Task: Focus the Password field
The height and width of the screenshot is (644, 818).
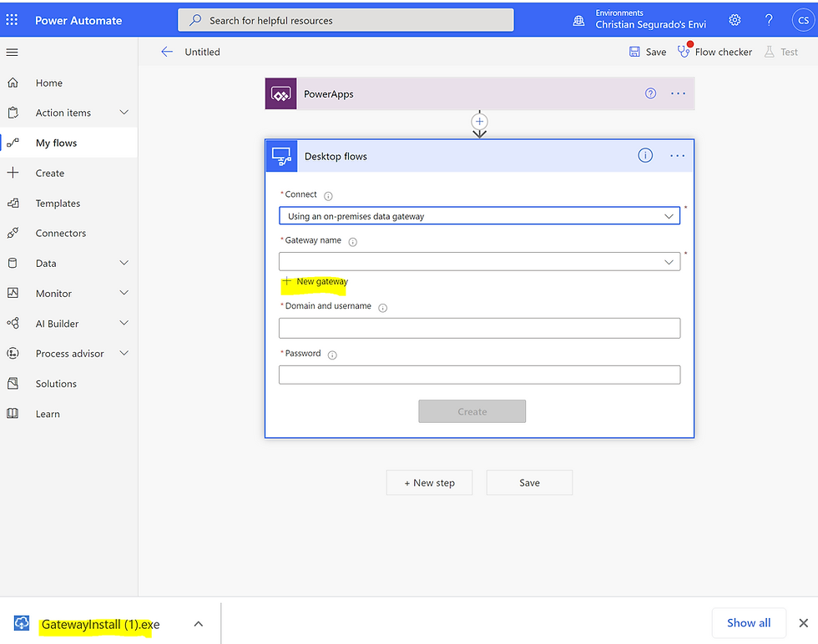Action: tap(479, 375)
